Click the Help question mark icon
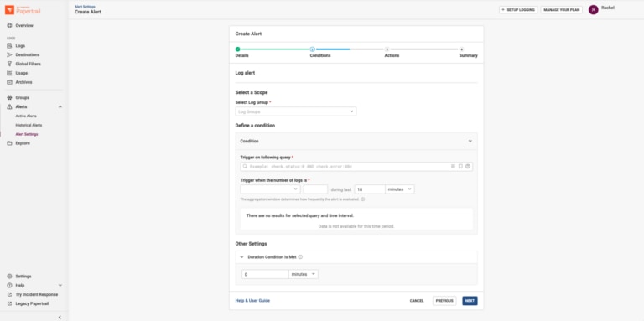The width and height of the screenshot is (644, 321). [9, 285]
